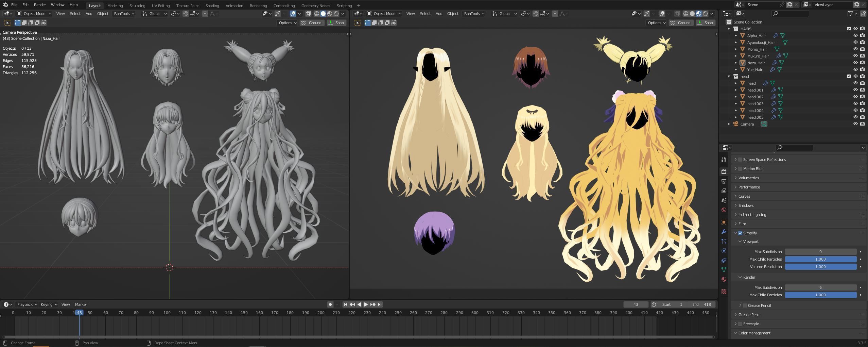Open the Particles properties tab
This screenshot has height=347, width=868.
point(724,241)
